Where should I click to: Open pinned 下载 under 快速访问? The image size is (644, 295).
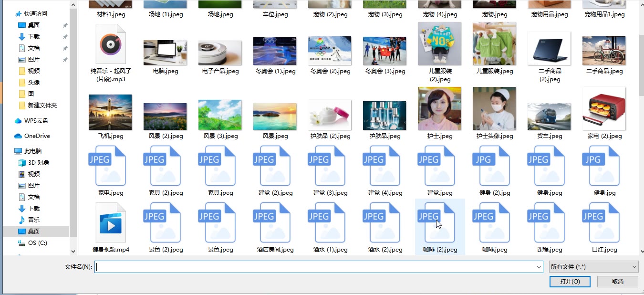(29, 37)
